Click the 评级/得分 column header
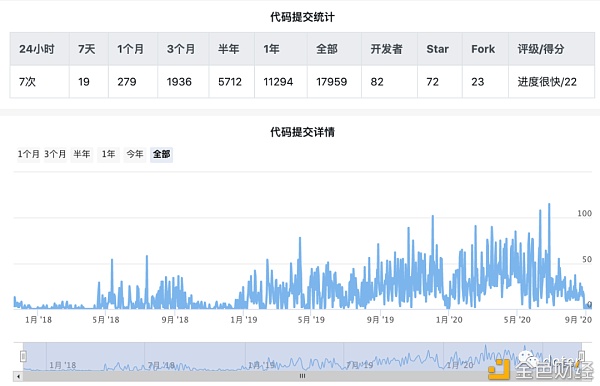 pyautogui.click(x=551, y=49)
